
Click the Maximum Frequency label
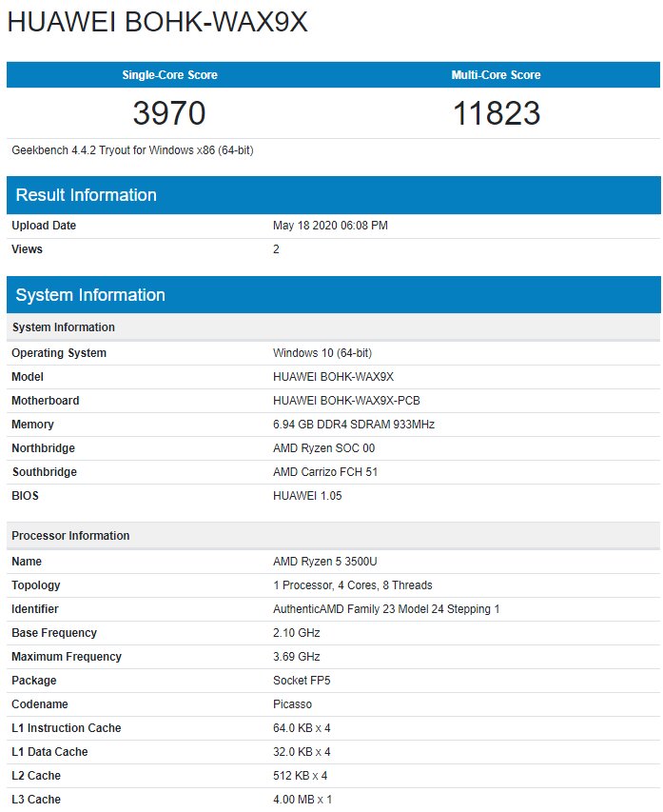[x=67, y=657]
